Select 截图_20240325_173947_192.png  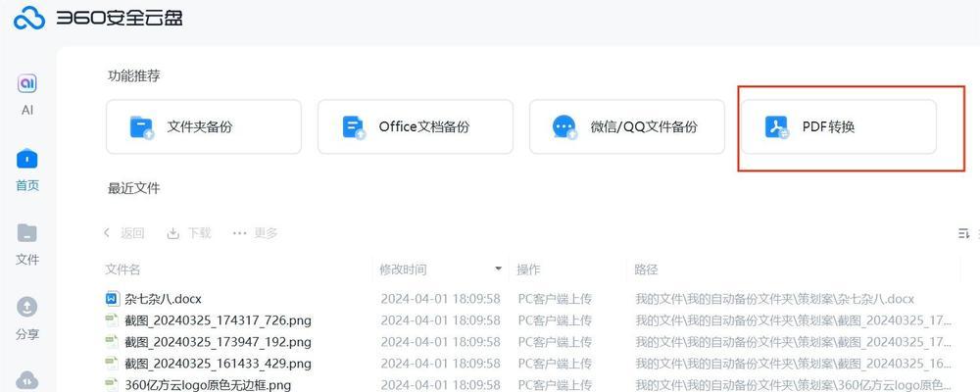click(x=219, y=342)
